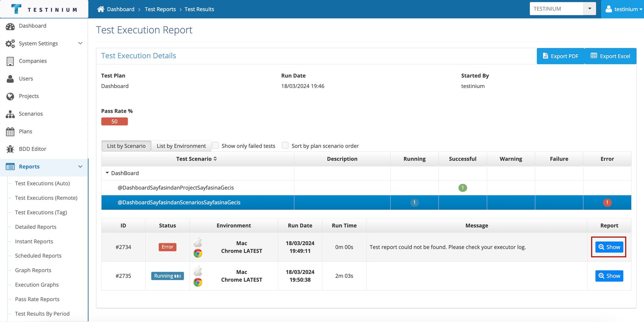This screenshot has width=644, height=322.
Task: Click the System Settings gears icon
Action: 10,44
